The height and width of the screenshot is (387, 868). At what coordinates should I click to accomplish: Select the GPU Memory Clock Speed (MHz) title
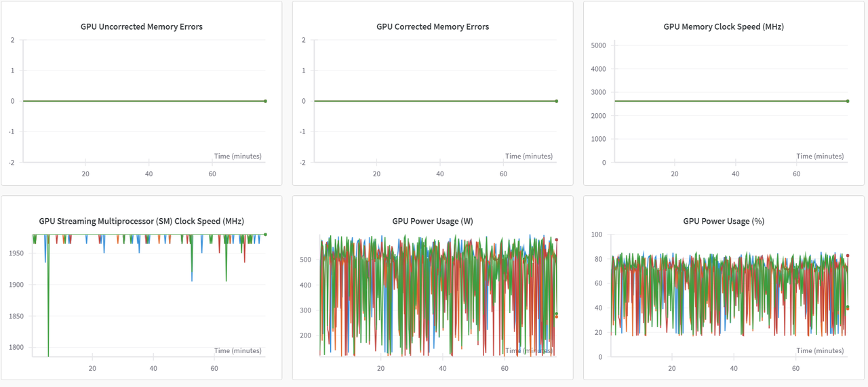point(724,27)
